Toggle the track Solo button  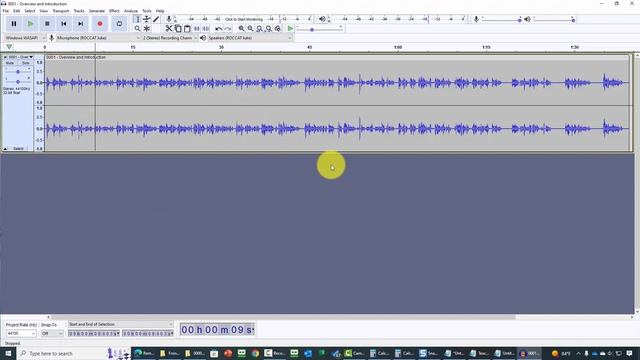click(26, 63)
